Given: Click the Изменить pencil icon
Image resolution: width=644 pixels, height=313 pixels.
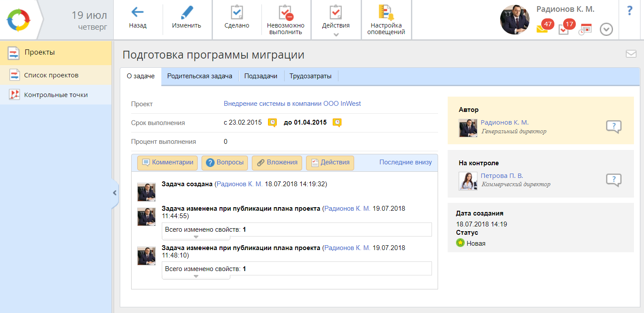Looking at the screenshot, I should [x=187, y=13].
